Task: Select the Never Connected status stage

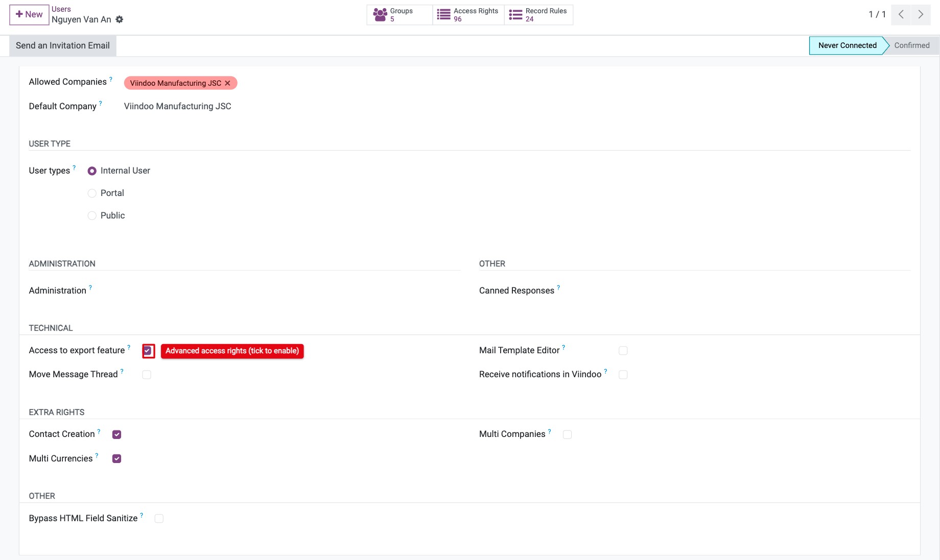Action: tap(847, 45)
